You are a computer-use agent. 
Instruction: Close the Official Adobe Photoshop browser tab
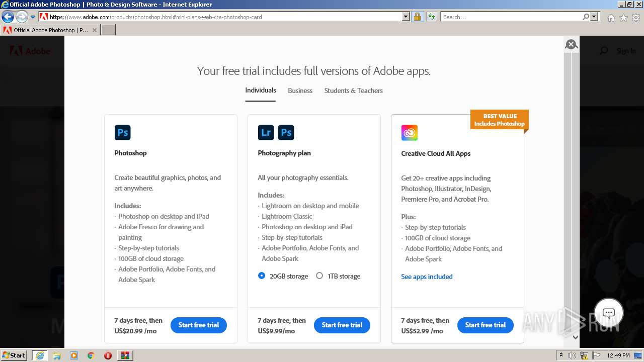point(94,30)
